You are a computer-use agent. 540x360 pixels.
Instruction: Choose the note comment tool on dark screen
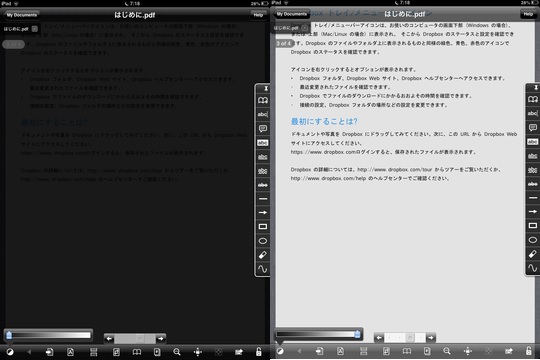tap(263, 129)
